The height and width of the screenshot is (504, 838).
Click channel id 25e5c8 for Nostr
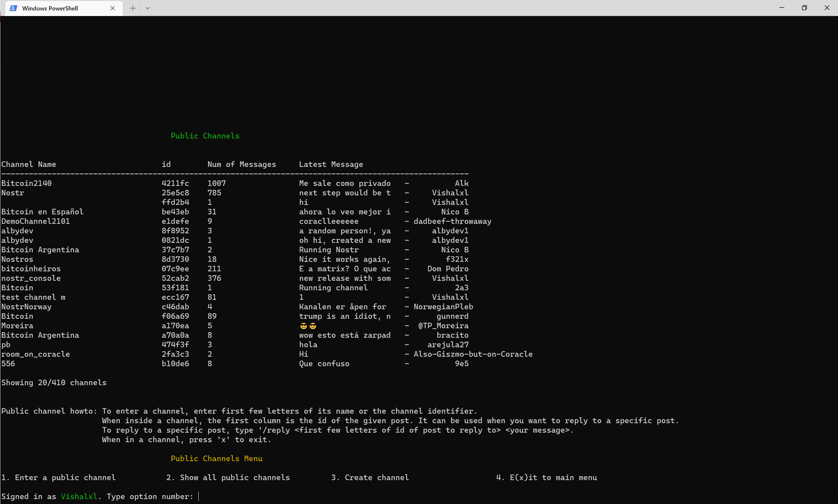coord(175,193)
